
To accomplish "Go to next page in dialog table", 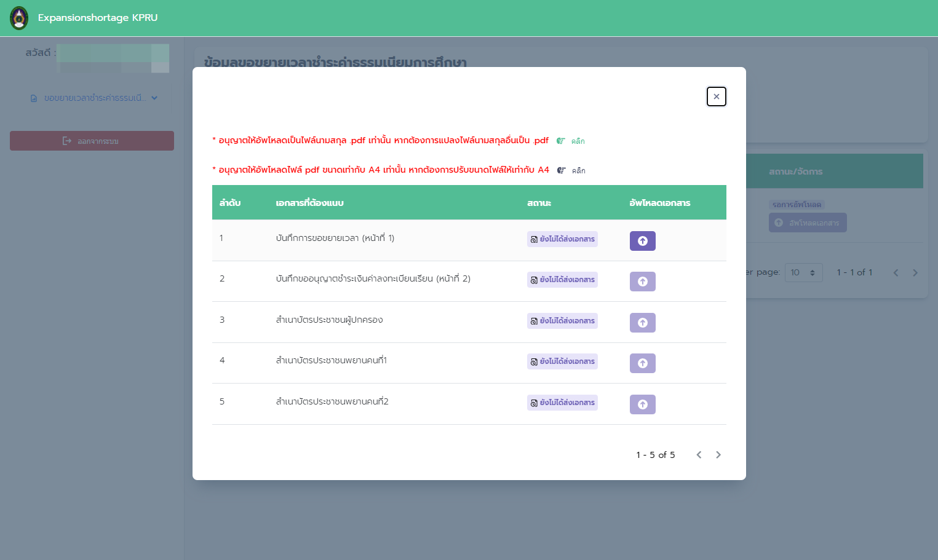I will click(718, 455).
